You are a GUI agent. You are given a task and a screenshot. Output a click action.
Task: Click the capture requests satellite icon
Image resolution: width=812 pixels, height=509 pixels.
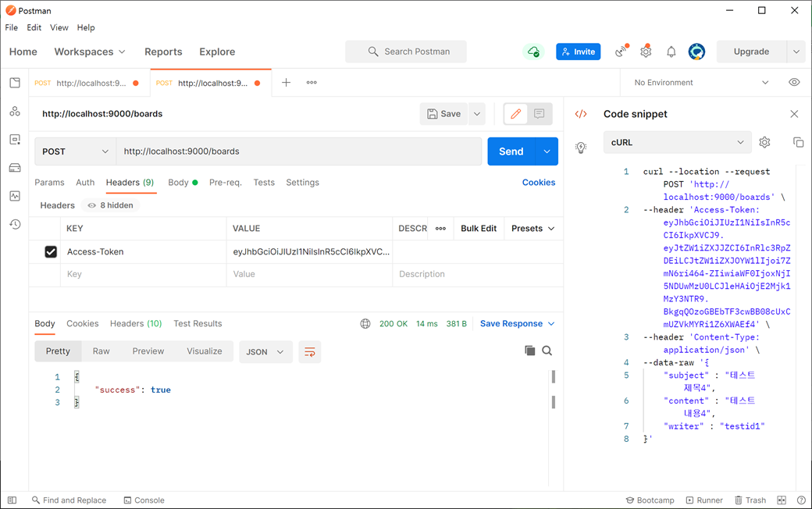pyautogui.click(x=621, y=52)
